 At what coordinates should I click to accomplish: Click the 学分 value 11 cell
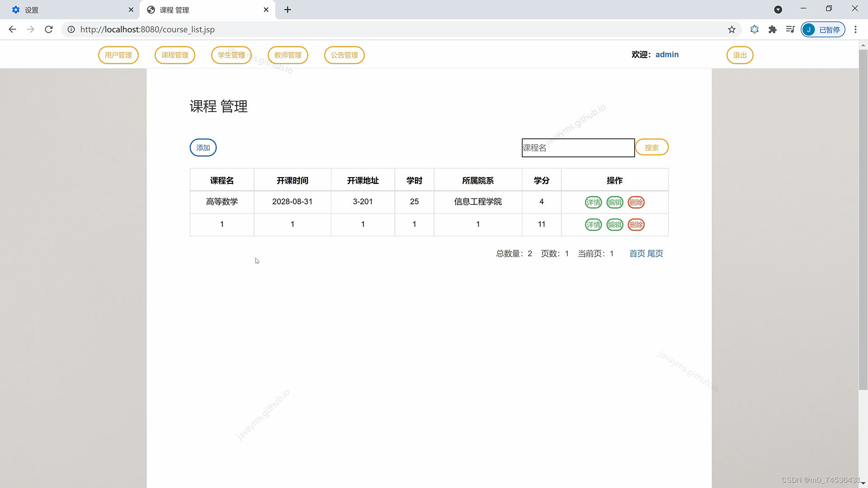click(x=542, y=225)
